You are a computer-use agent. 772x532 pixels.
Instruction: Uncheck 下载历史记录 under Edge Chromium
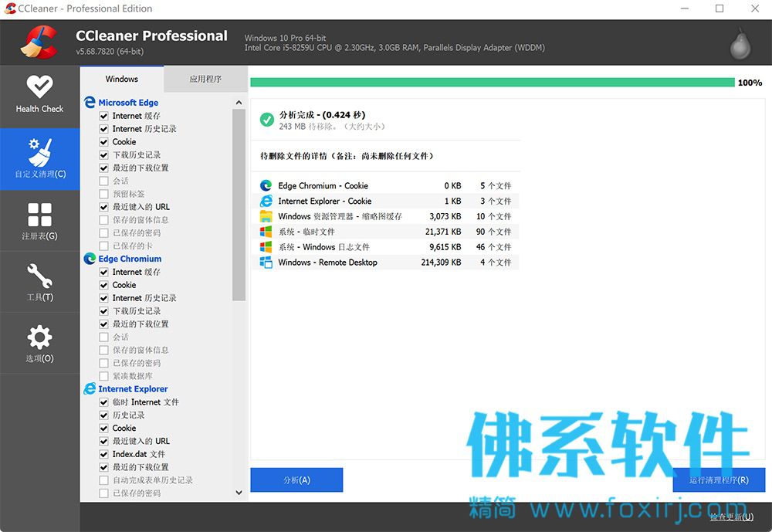(x=104, y=311)
